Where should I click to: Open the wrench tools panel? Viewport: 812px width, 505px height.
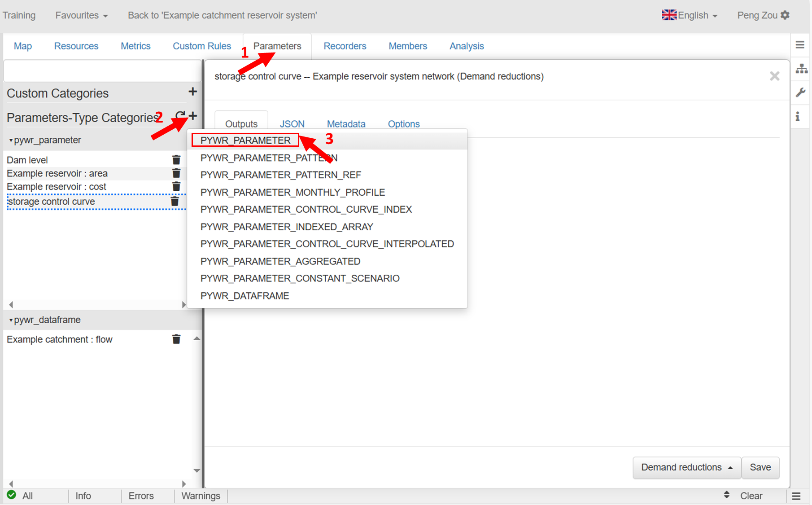point(801,93)
